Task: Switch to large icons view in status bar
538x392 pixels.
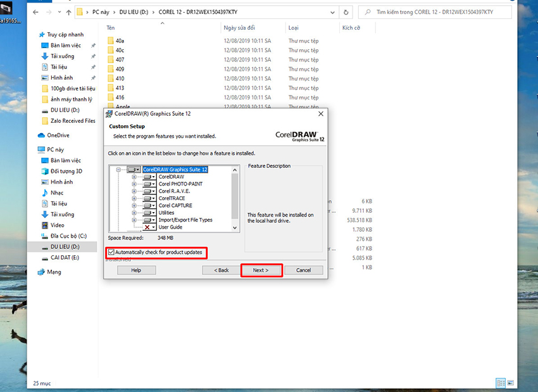Action: pyautogui.click(x=511, y=383)
